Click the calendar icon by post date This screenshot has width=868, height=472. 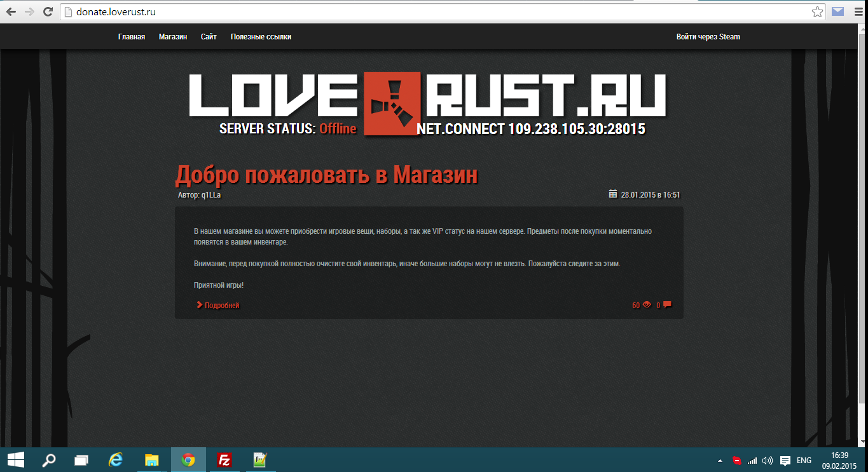point(613,194)
